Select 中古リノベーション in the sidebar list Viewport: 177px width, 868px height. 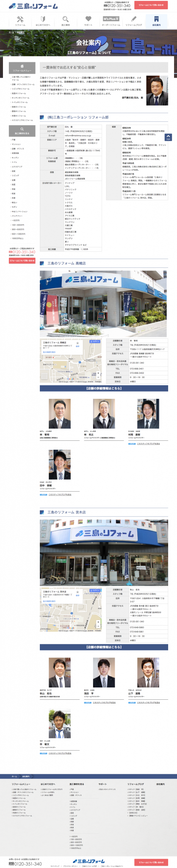click(x=19, y=211)
